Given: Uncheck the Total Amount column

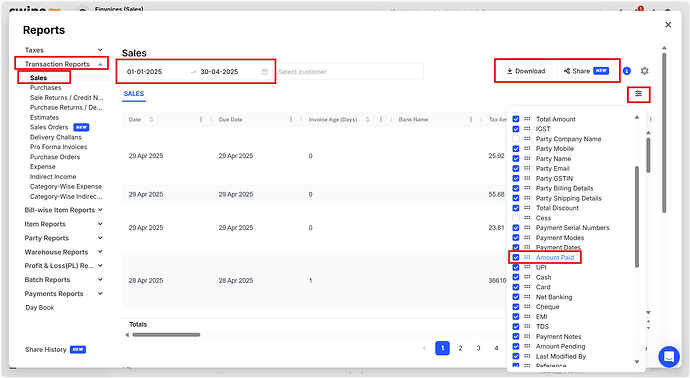Looking at the screenshot, I should [x=516, y=119].
